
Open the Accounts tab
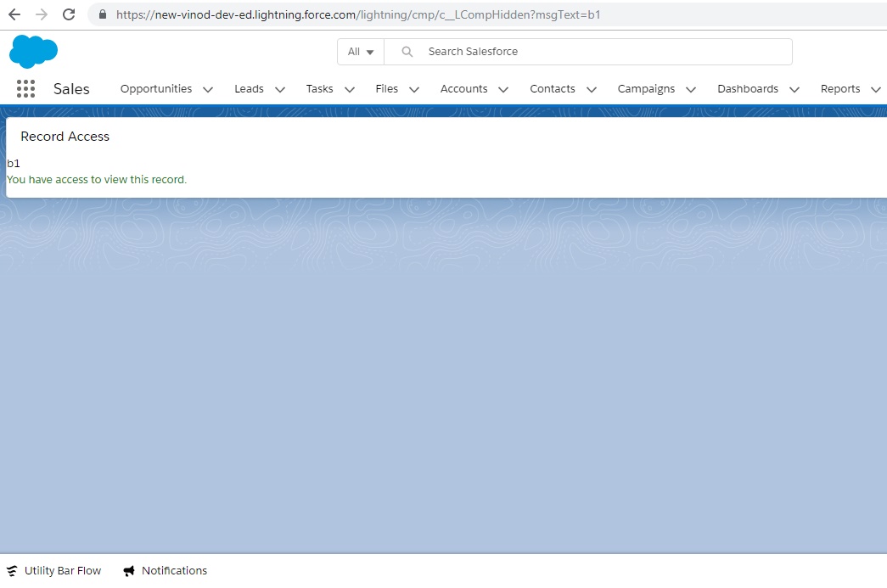[x=463, y=89]
